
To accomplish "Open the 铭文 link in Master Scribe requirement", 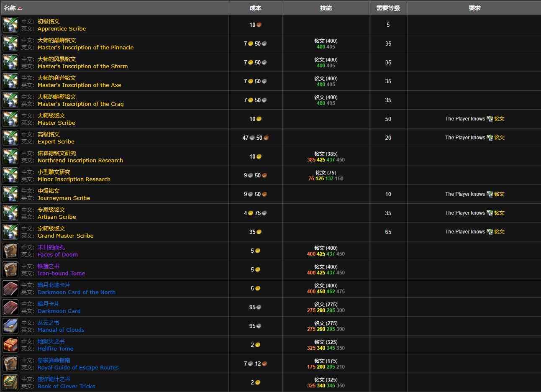I will tap(499, 119).
